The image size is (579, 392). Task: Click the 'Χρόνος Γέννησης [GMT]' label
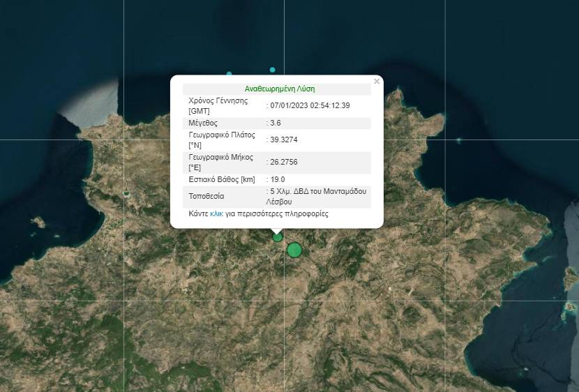click(x=219, y=105)
